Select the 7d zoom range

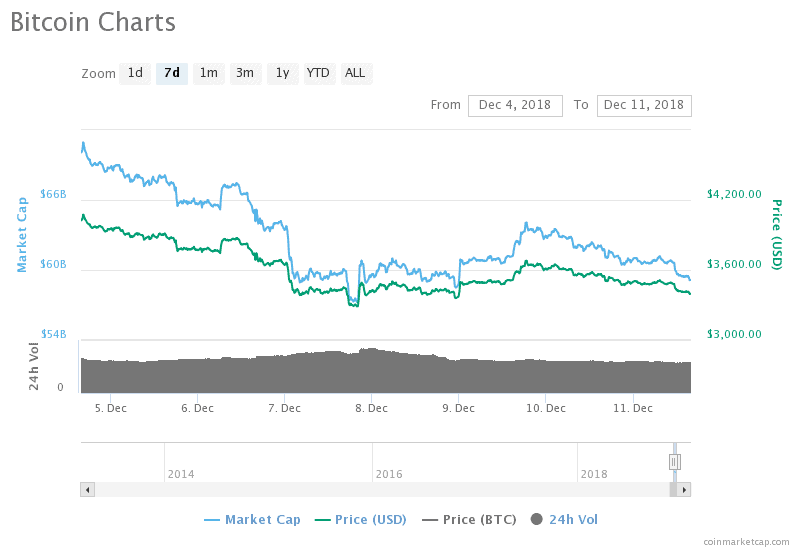pyautogui.click(x=172, y=73)
